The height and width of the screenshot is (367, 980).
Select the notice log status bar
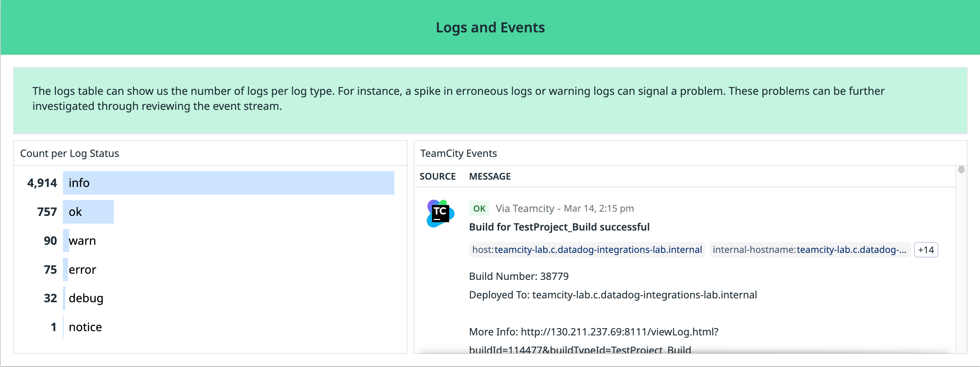[63, 327]
